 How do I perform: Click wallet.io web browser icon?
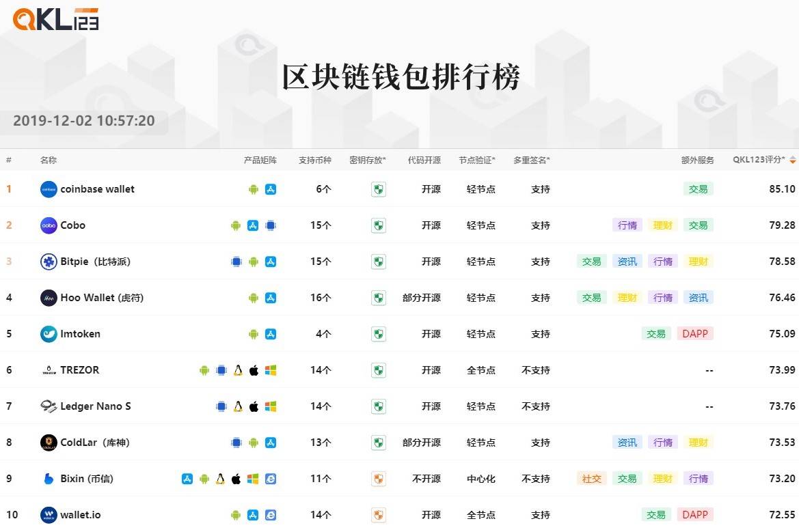pos(271,515)
